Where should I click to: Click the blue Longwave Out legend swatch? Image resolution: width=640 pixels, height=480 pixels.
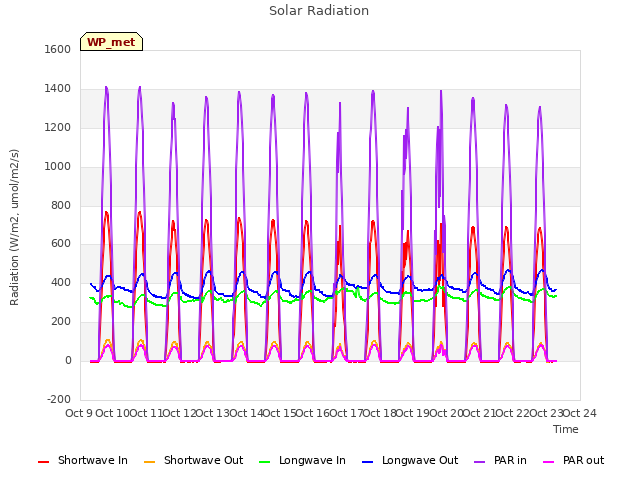(x=368, y=462)
